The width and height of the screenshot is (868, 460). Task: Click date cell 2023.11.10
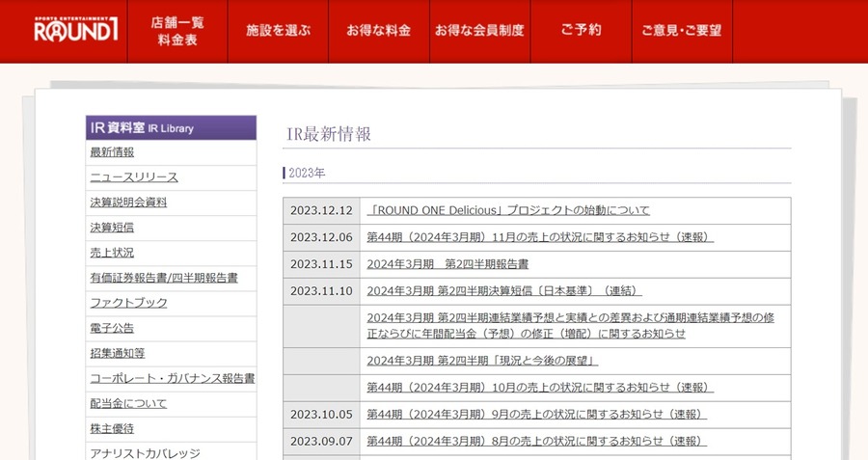321,291
